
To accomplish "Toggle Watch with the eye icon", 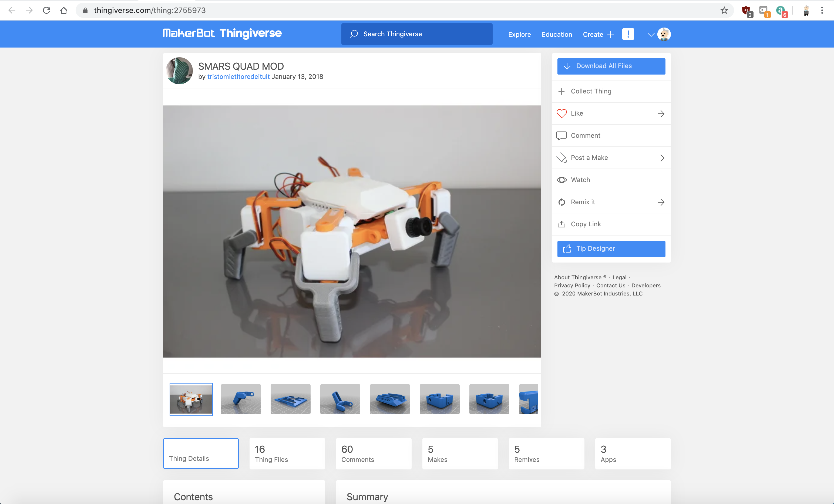I will click(x=561, y=180).
